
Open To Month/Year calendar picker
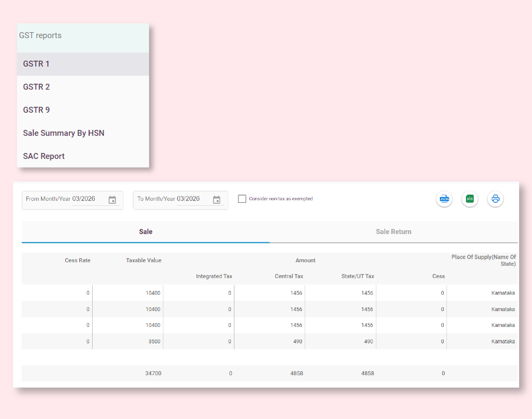(216, 200)
